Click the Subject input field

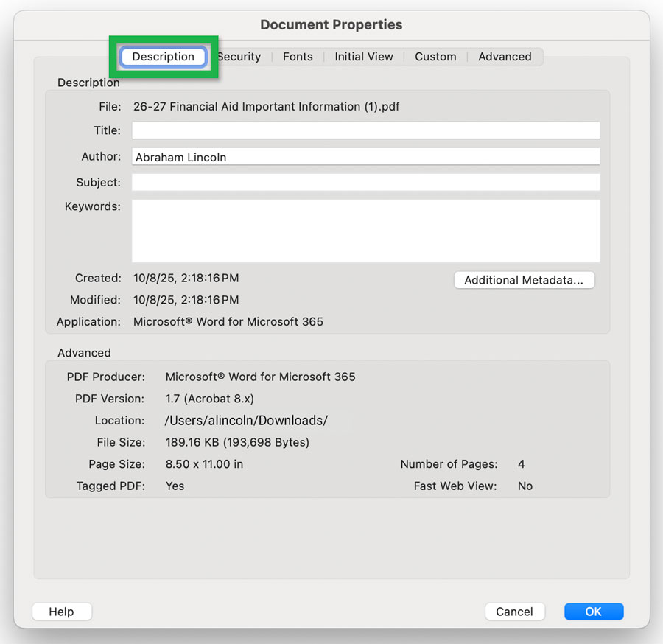tap(365, 182)
